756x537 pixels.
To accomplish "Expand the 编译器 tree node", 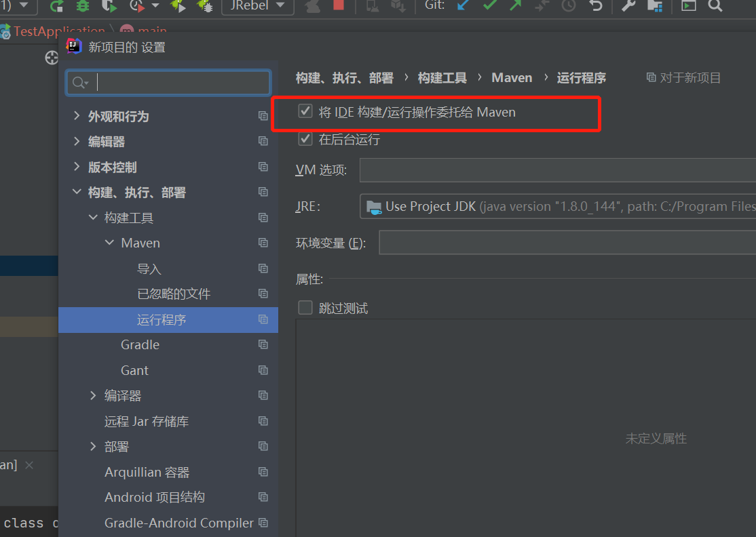I will [x=93, y=395].
